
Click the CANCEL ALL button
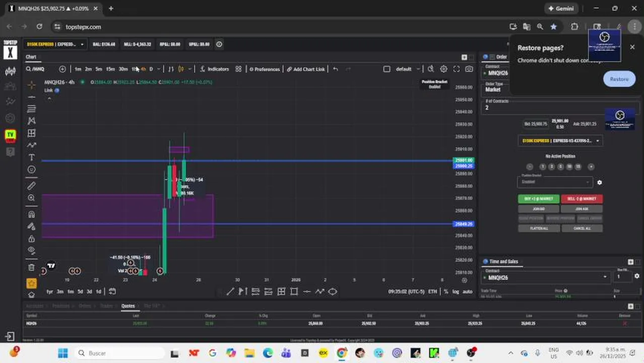582,228
